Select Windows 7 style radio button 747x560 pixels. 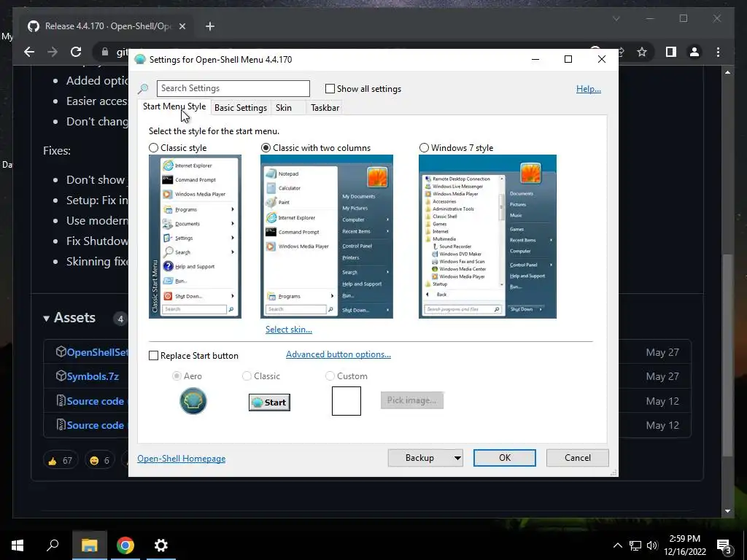424,148
